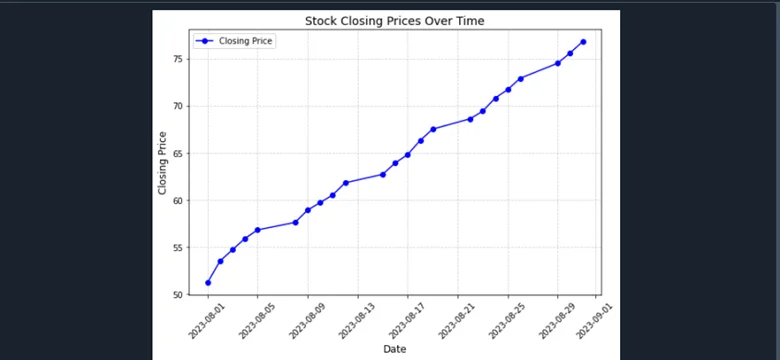Click the 75 y-axis tick label
The width and height of the screenshot is (780, 360).
point(177,59)
